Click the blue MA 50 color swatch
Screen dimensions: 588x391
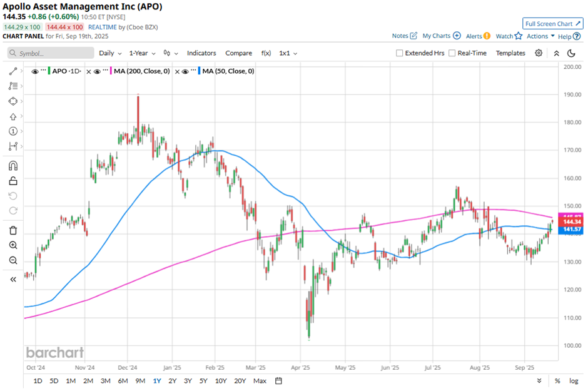tap(199, 71)
